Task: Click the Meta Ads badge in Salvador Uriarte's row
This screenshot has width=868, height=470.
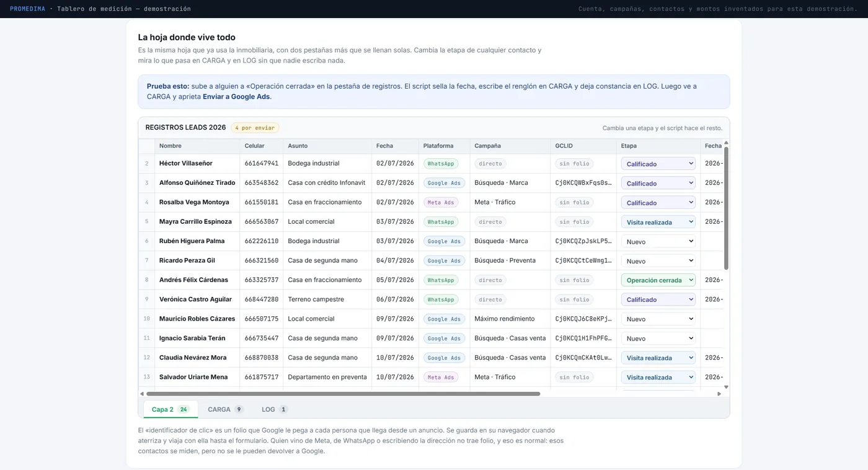Action: [441, 377]
